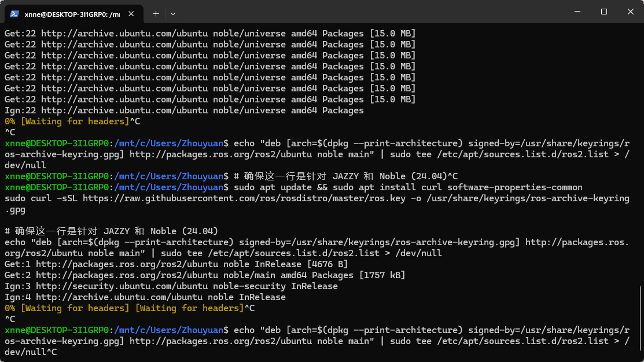This screenshot has height=362, width=644.
Task: Click the final 'dev/null^C' text at bottom
Action: click(x=31, y=352)
